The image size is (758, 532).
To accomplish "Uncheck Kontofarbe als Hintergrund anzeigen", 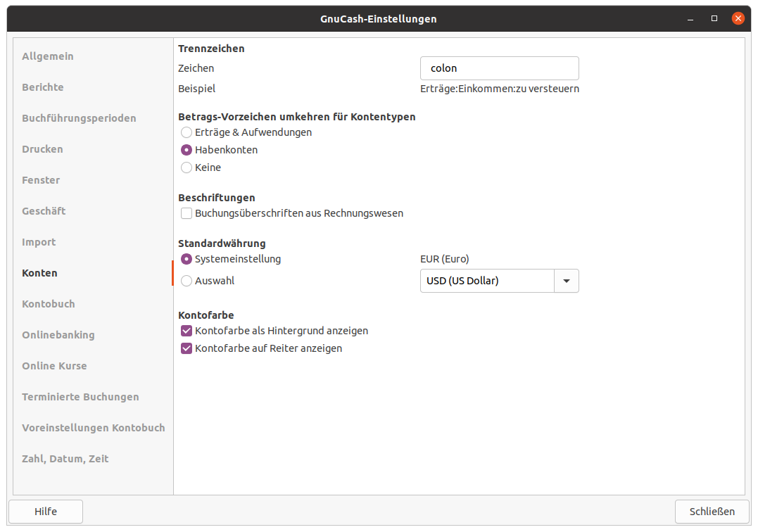I will (x=187, y=331).
